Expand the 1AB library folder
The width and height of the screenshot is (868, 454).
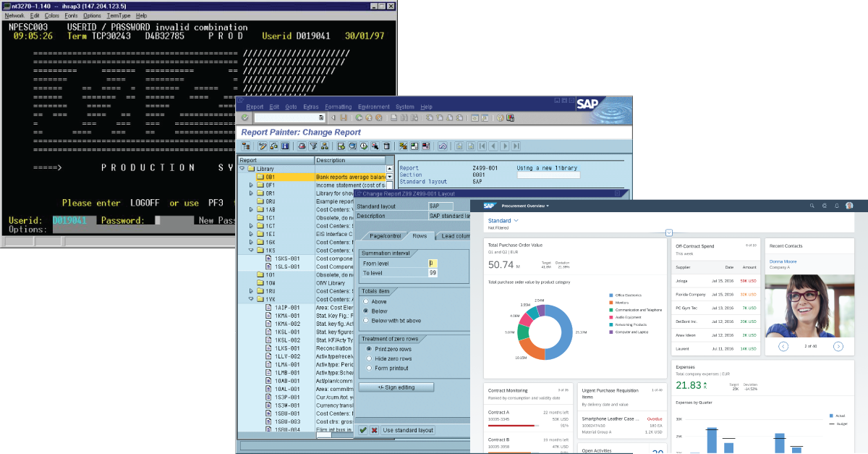click(252, 210)
